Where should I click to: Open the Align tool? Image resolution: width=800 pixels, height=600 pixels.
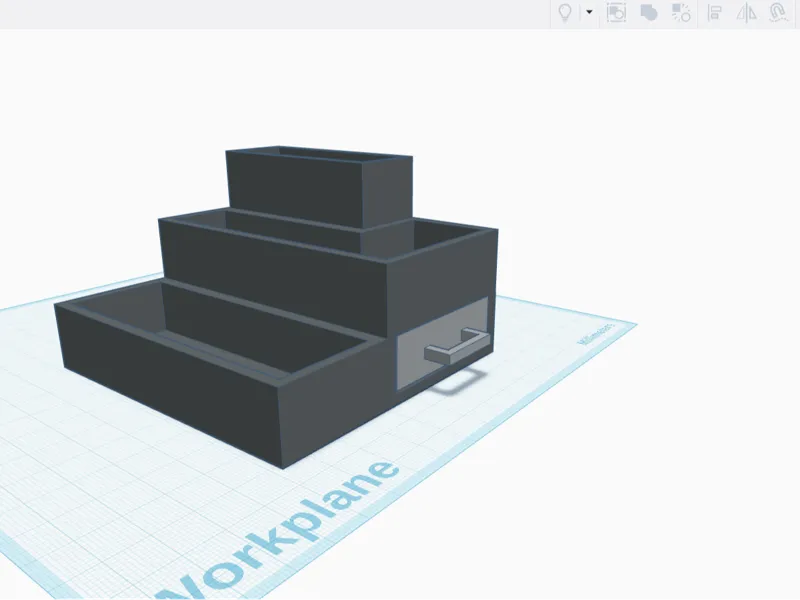(x=715, y=13)
